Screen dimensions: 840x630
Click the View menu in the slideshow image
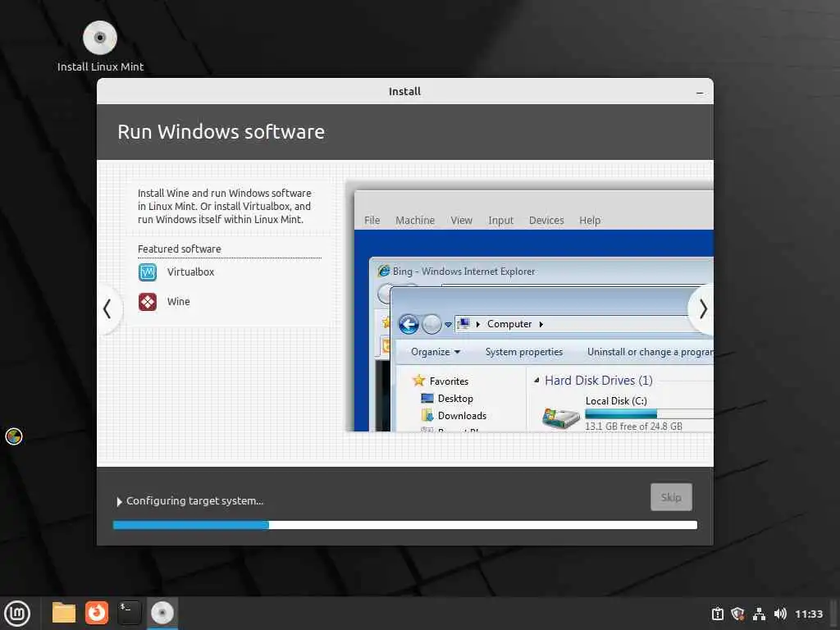461,220
